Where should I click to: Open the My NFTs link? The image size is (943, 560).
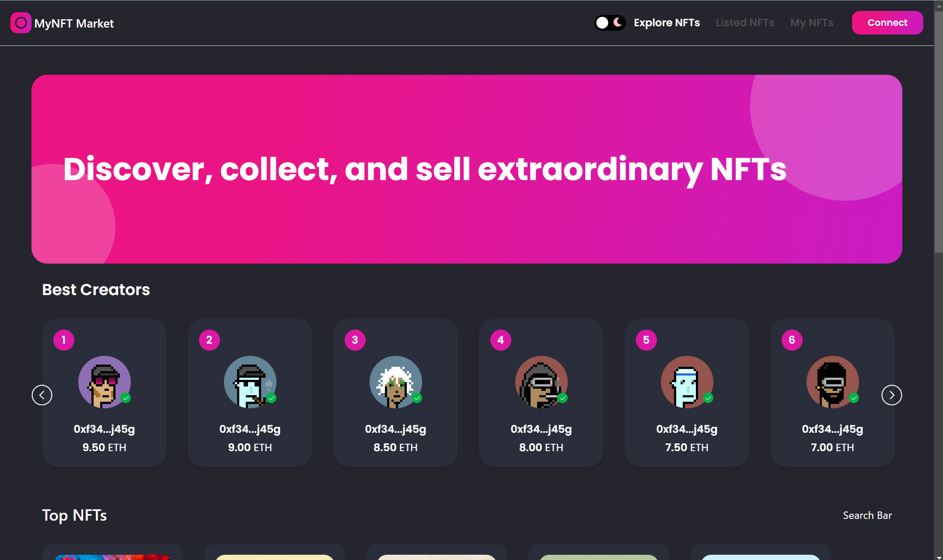[811, 22]
